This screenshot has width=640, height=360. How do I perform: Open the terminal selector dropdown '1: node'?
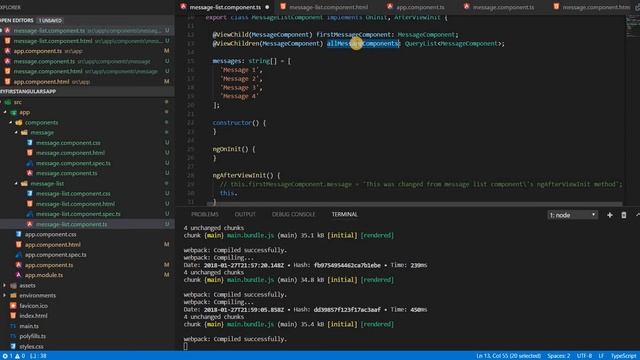[x=572, y=215]
